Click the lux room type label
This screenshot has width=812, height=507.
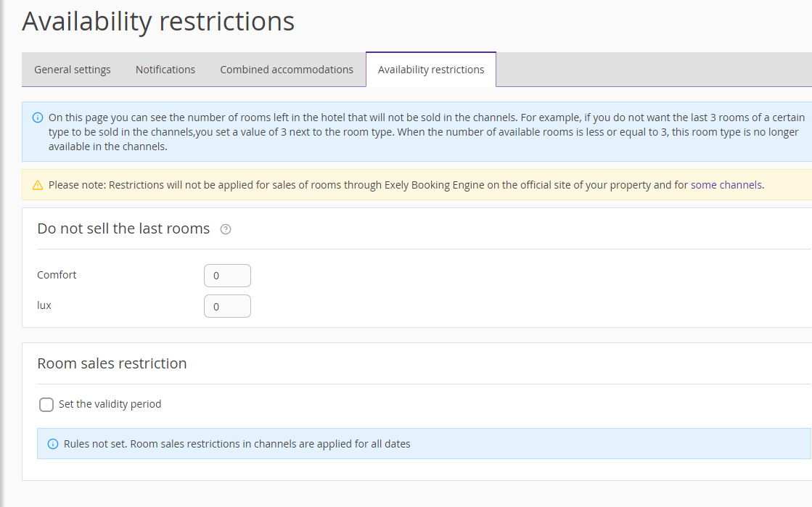point(44,305)
